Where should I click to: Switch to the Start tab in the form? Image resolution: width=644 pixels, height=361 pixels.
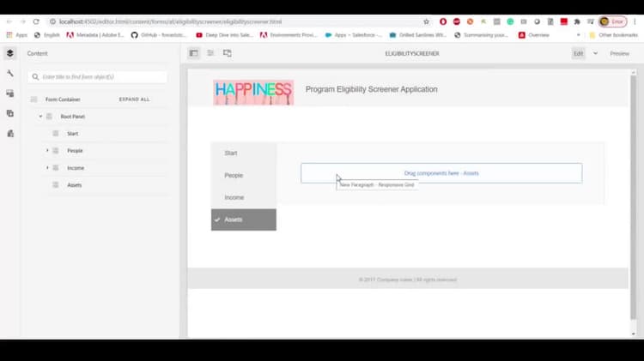[x=244, y=153]
